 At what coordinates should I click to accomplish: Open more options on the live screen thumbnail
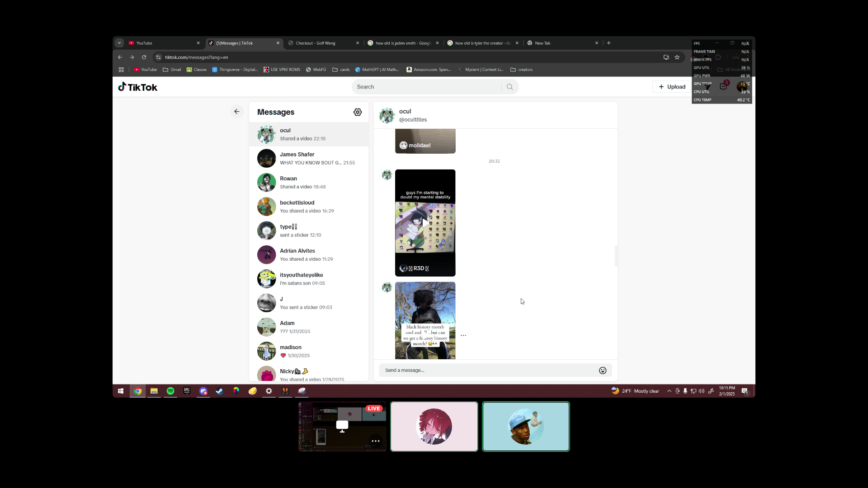(375, 441)
